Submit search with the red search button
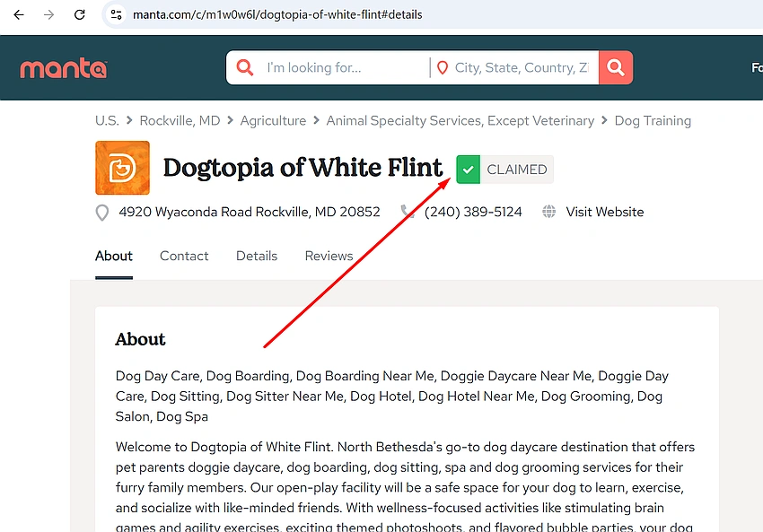 pyautogui.click(x=616, y=67)
